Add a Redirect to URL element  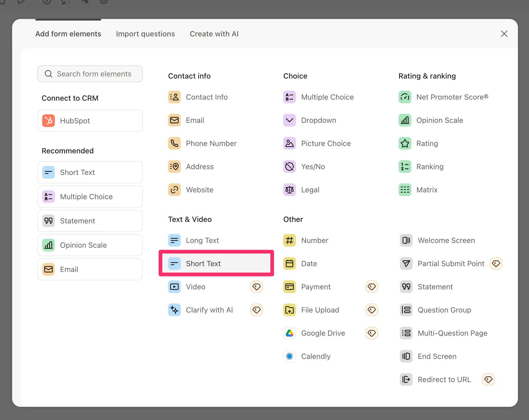click(444, 379)
